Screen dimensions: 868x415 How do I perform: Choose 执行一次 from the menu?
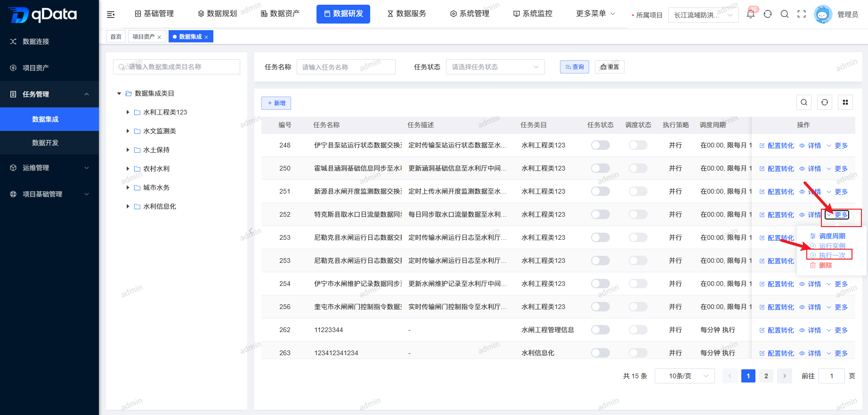click(x=827, y=255)
